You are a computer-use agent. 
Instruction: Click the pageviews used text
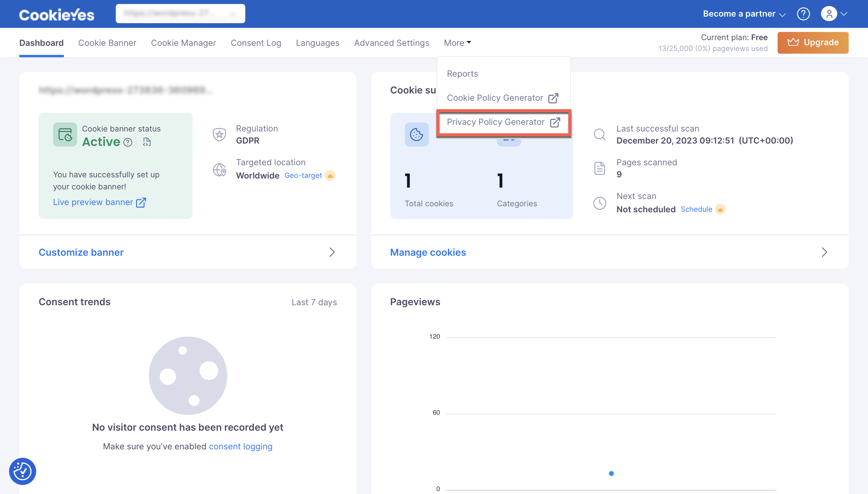[713, 49]
